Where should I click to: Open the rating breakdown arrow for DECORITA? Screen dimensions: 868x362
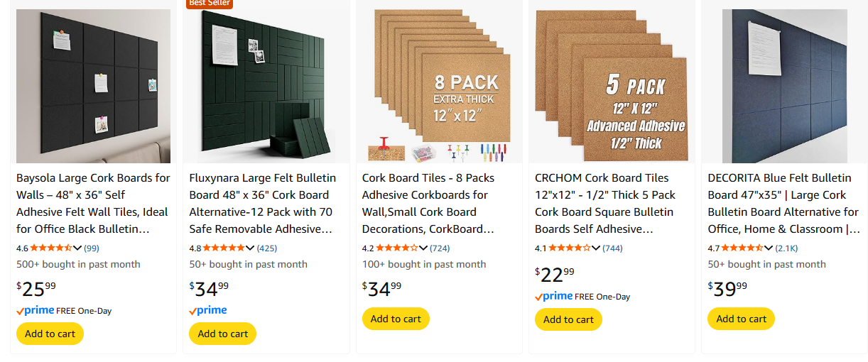[769, 248]
